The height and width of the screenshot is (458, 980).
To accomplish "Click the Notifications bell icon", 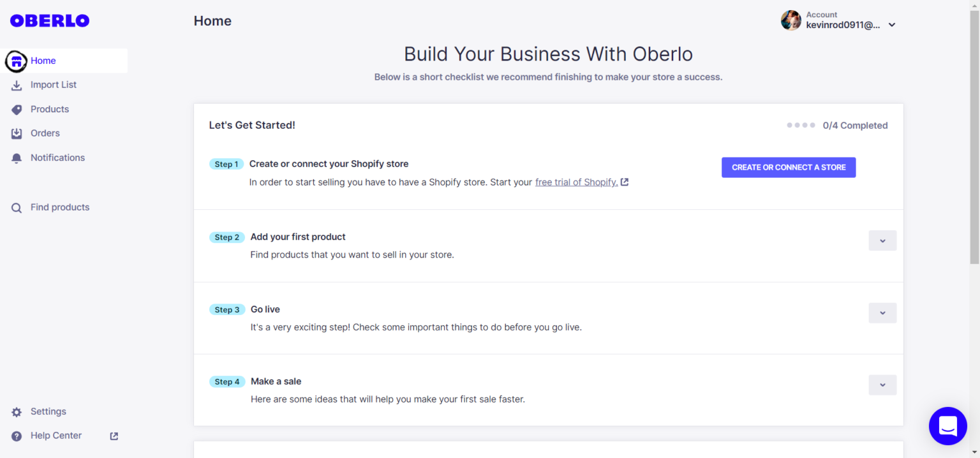I will point(16,158).
